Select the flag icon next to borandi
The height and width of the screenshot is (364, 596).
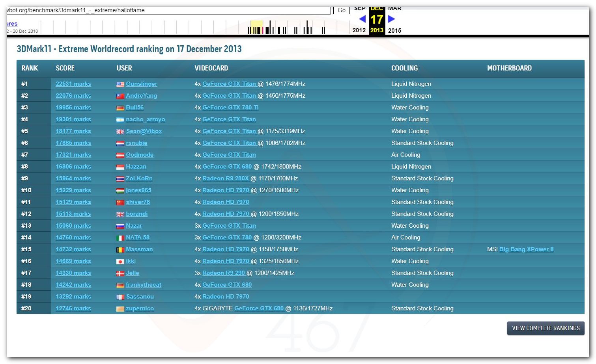point(120,214)
